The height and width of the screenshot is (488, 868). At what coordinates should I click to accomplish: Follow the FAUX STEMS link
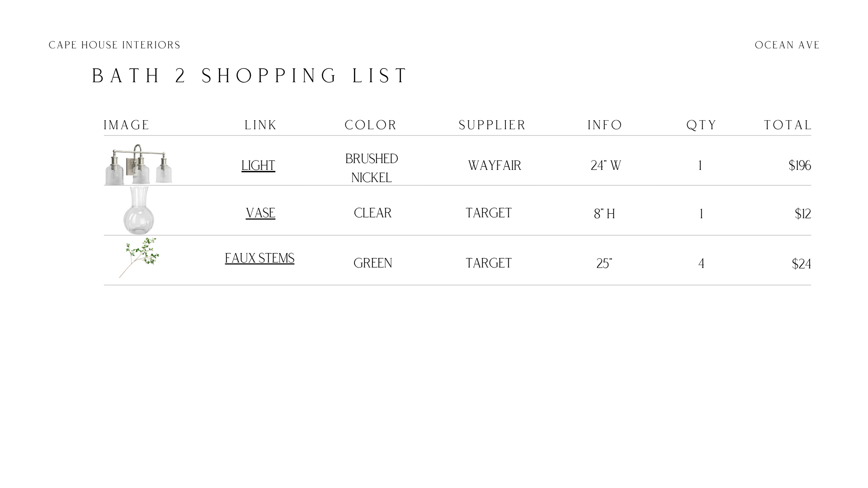tap(259, 258)
